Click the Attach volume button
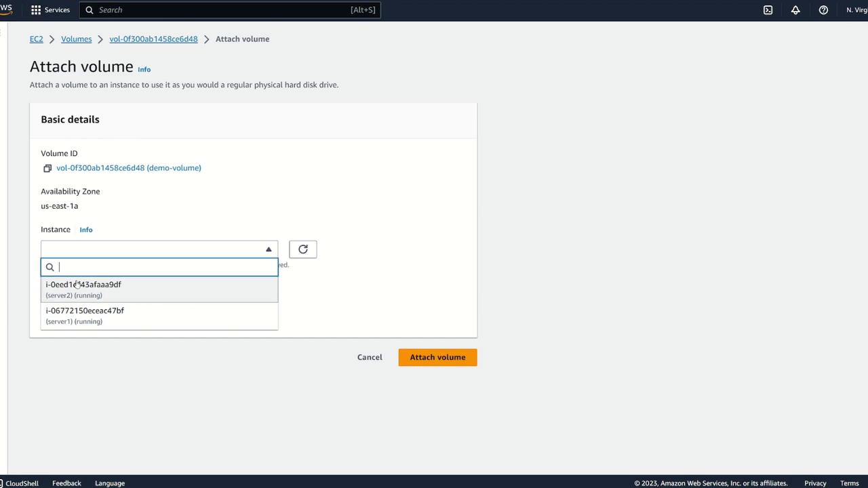The image size is (868, 488). tap(437, 357)
